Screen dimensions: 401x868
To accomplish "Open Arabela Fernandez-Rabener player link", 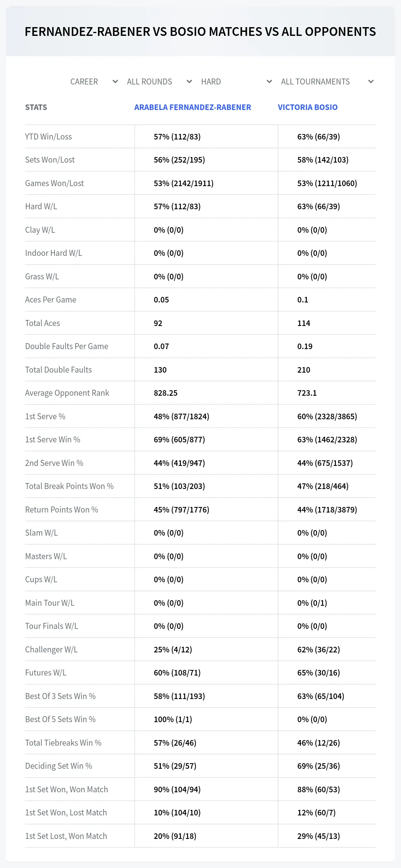I will tap(193, 107).
